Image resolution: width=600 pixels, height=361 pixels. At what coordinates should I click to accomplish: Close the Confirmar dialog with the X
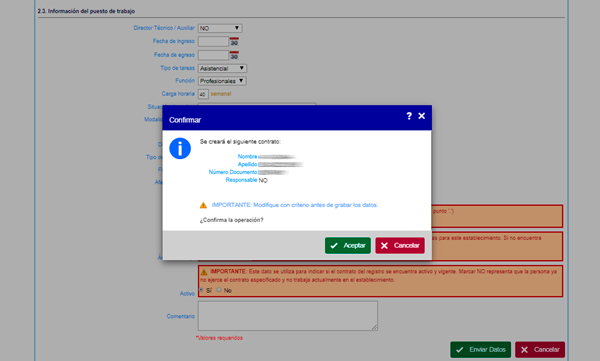pos(421,116)
